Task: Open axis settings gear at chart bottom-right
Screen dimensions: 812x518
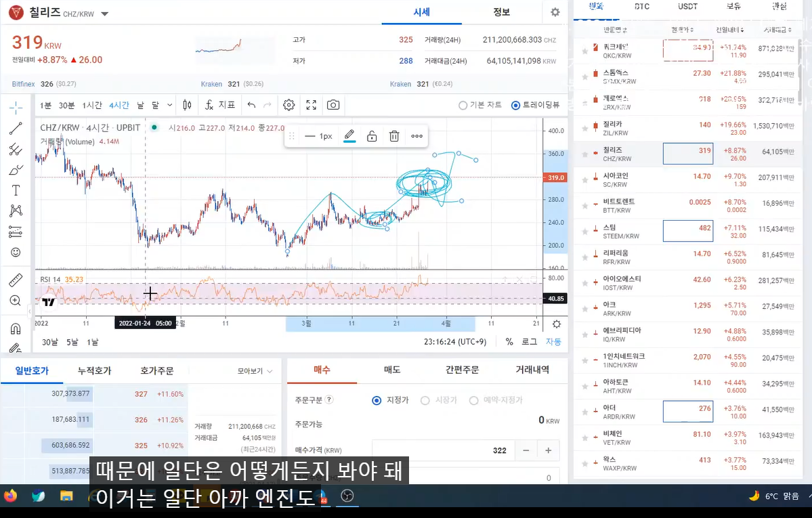Action: pos(557,324)
